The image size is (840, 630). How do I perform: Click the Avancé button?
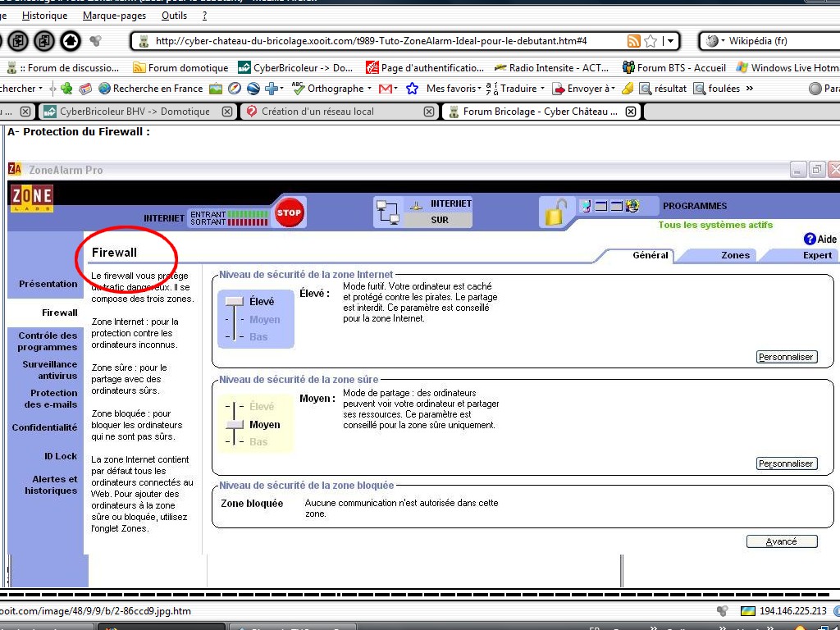click(782, 541)
